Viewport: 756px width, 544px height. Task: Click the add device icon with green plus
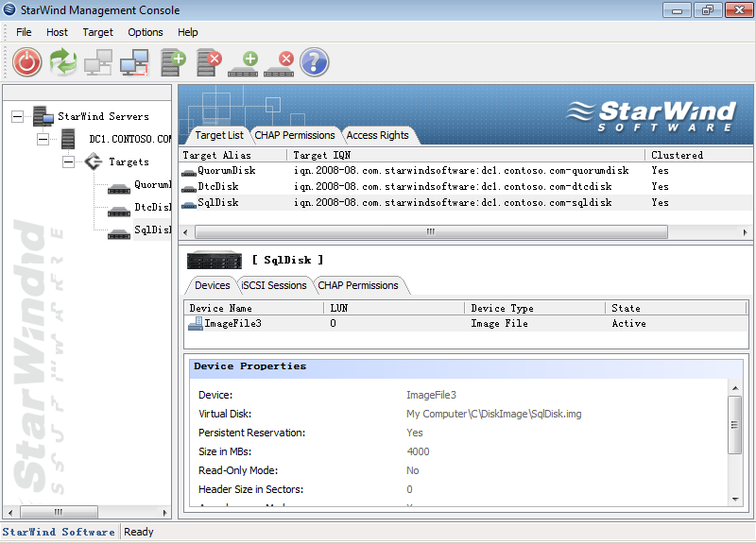(x=243, y=62)
